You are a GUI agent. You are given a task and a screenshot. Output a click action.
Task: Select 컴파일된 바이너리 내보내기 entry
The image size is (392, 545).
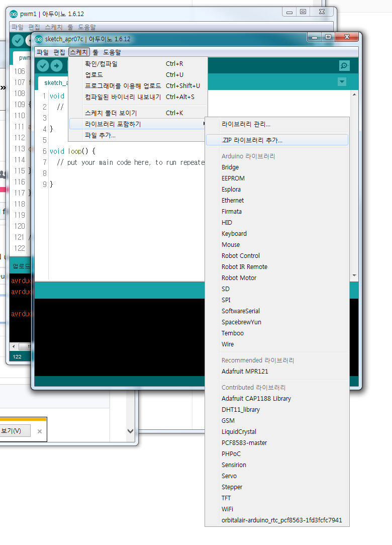click(138, 97)
